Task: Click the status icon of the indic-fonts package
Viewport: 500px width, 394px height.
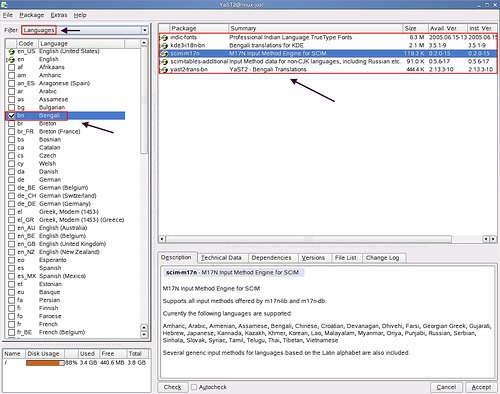Action: 164,38
